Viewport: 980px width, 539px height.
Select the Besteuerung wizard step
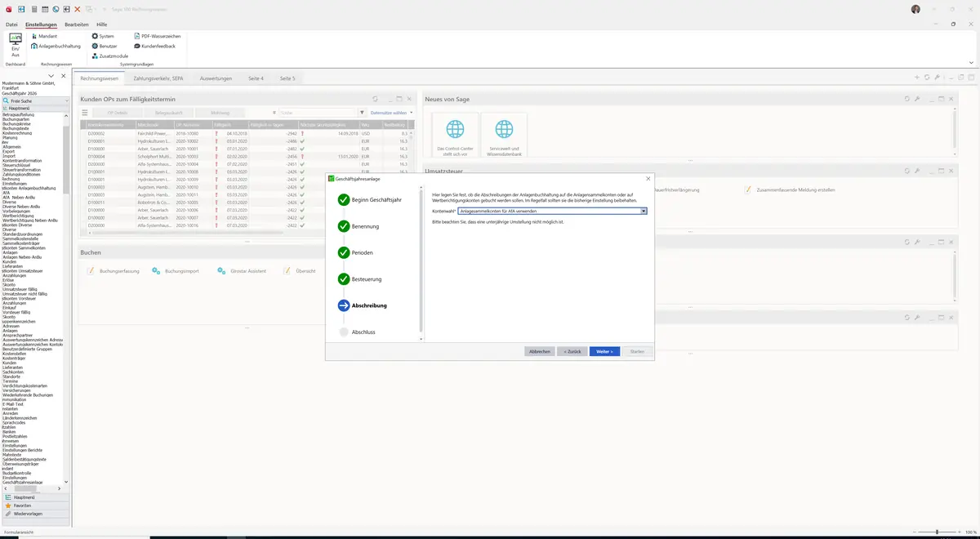[360, 279]
